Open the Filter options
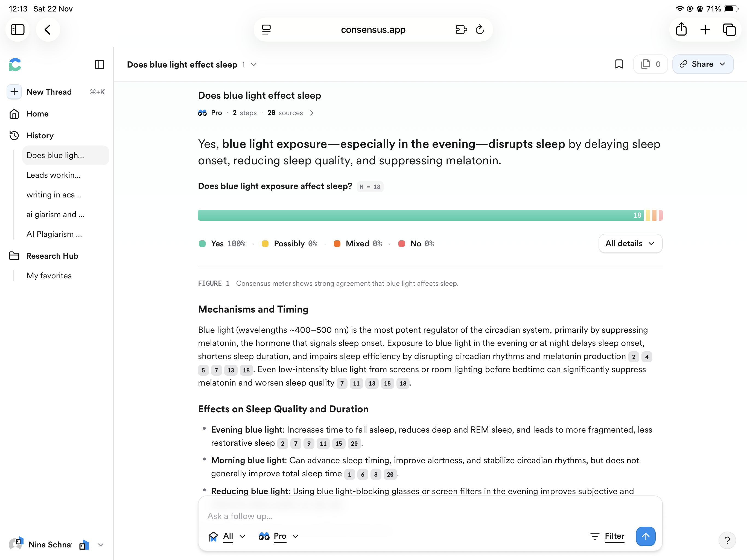747x560 pixels. tap(608, 536)
